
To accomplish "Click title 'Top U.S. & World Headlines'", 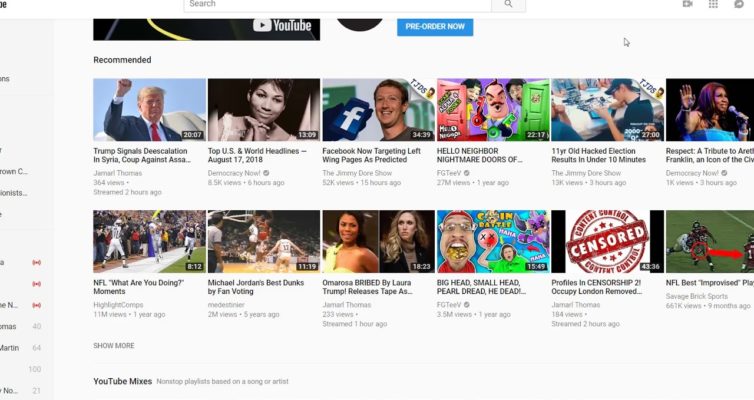I will coord(257,155).
